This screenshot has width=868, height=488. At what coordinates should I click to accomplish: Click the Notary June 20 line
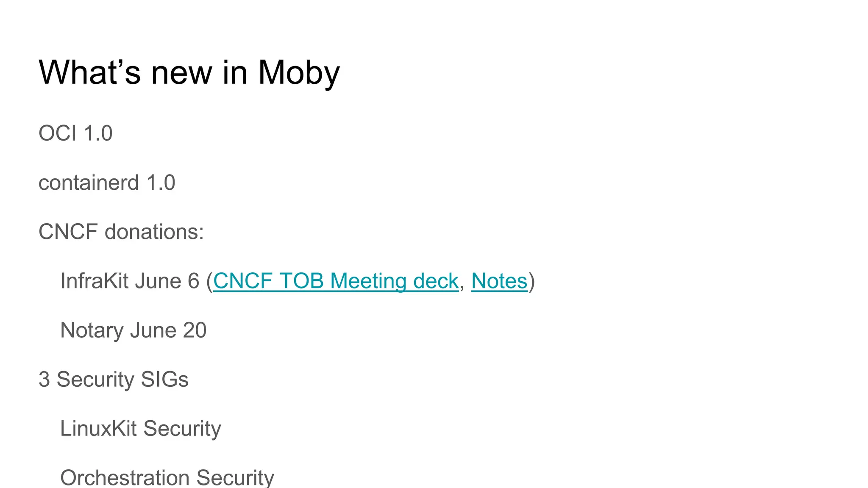click(134, 330)
